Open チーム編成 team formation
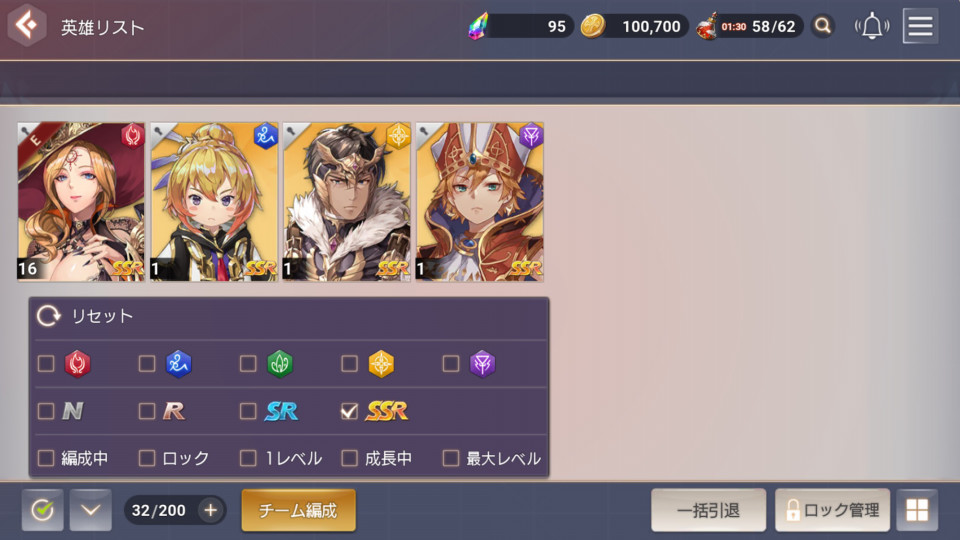The height and width of the screenshot is (540, 960). (298, 510)
